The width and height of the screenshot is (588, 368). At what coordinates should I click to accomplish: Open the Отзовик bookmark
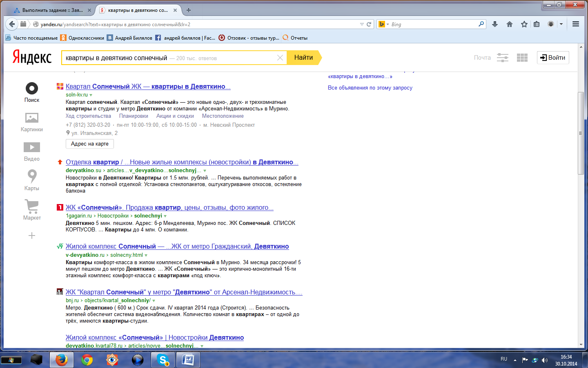(249, 38)
